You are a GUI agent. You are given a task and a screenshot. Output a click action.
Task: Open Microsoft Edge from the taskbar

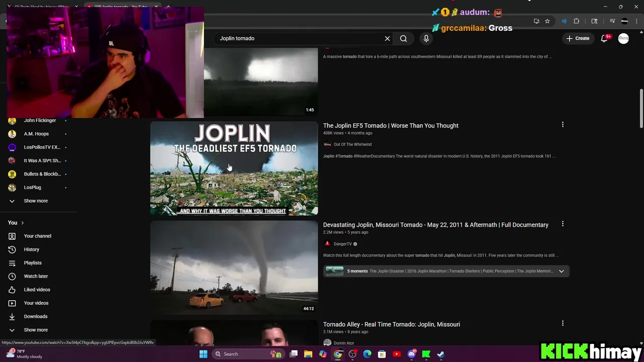point(367,354)
